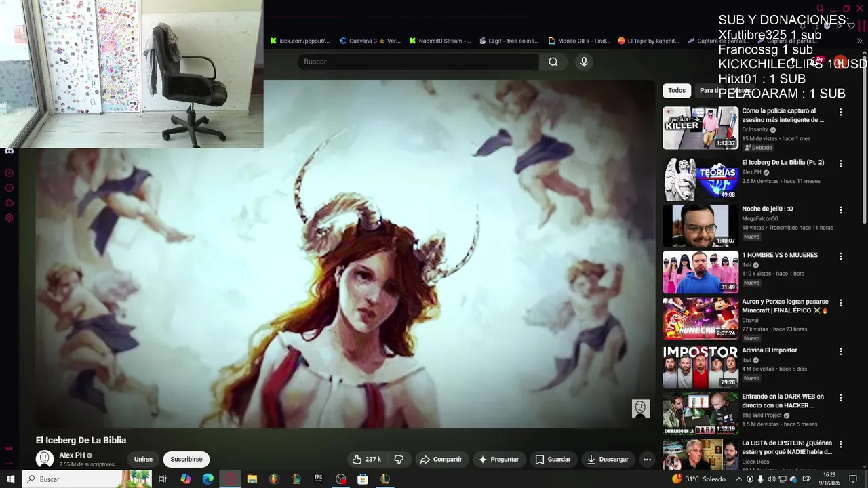The width and height of the screenshot is (868, 488).
Task: Click the Windows taskbar Buscar search box
Action: [87, 479]
